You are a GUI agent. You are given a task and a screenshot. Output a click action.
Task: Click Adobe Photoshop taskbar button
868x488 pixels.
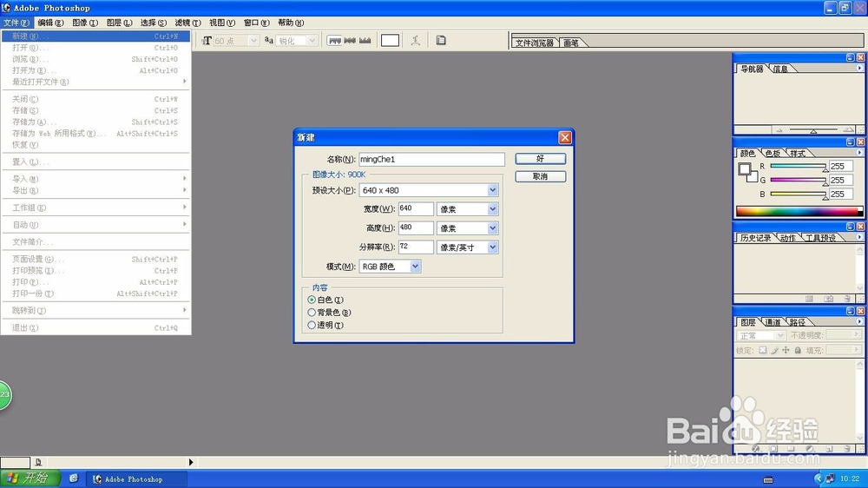coord(136,479)
